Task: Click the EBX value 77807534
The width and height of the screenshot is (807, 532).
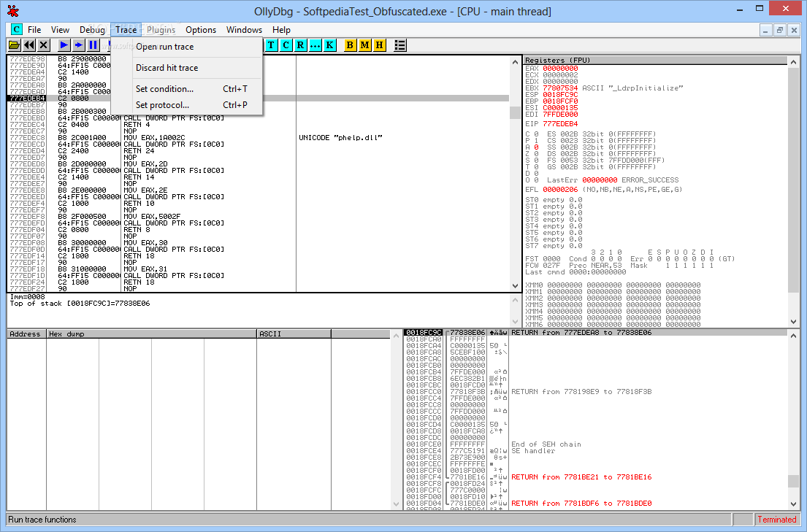Action: [x=560, y=88]
